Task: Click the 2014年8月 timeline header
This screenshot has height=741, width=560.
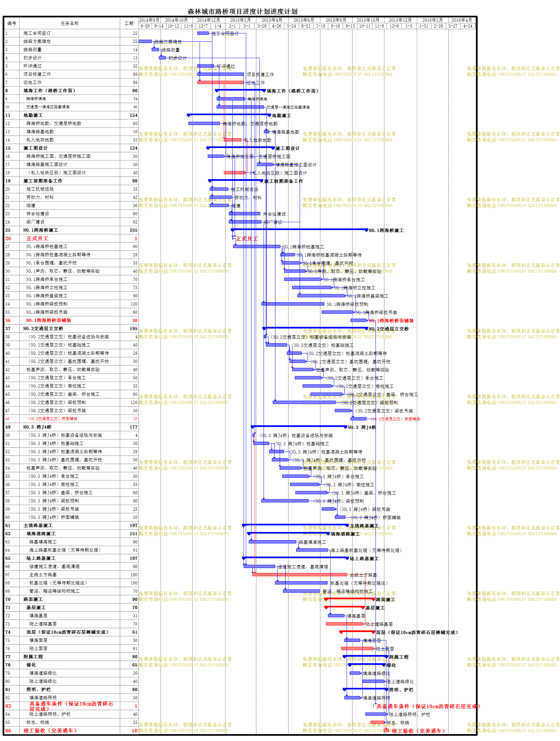Action: coord(149,20)
